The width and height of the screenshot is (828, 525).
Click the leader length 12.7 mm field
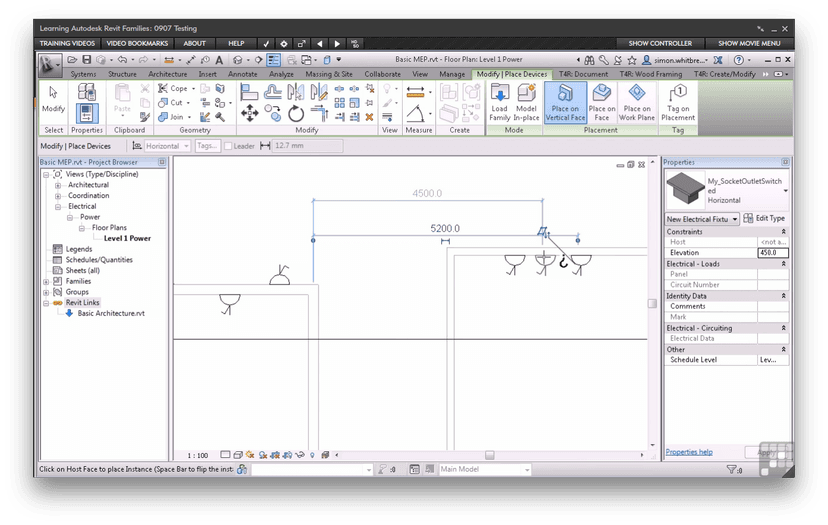[x=307, y=146]
